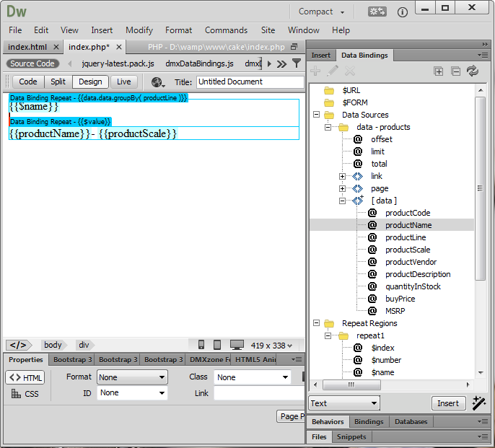Select CSS mode in Properties
495x448 pixels.
click(x=25, y=394)
